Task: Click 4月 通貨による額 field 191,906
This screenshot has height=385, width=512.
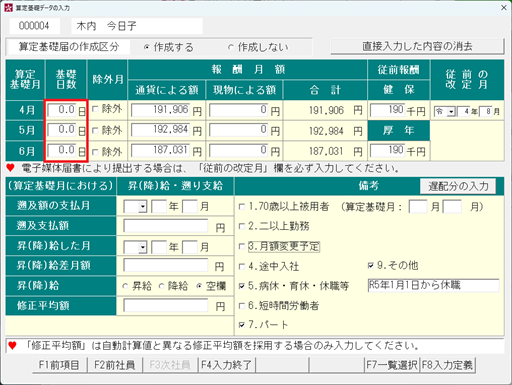Action: tap(160, 110)
